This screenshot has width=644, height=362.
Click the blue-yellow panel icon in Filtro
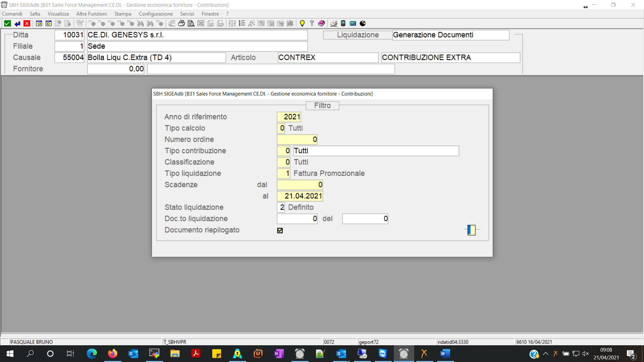[x=471, y=230]
